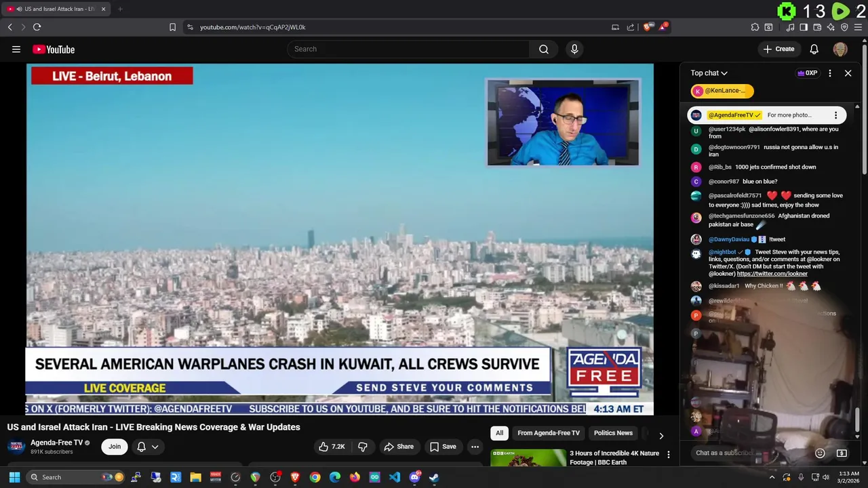The height and width of the screenshot is (488, 868).
Task: Like the video with 7.2K likes
Action: [333, 447]
